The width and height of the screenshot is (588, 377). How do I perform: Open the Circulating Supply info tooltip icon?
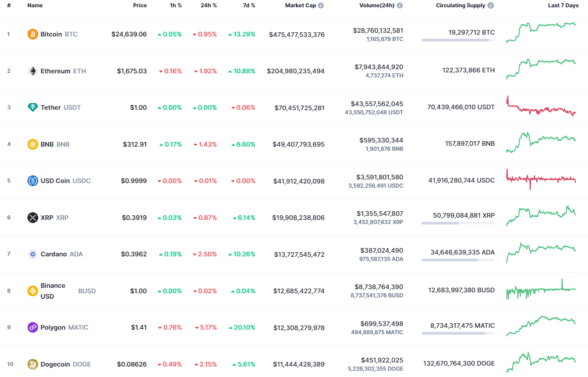click(x=490, y=5)
